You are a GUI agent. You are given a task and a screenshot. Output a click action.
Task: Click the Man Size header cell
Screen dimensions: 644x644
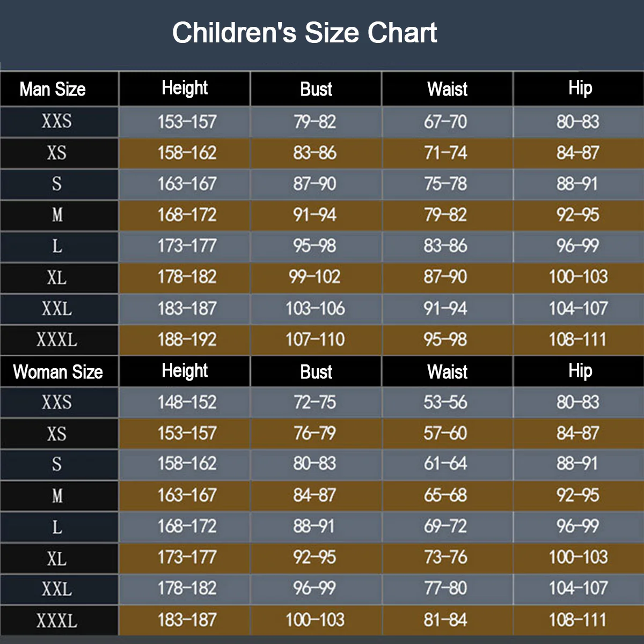pyautogui.click(x=53, y=89)
